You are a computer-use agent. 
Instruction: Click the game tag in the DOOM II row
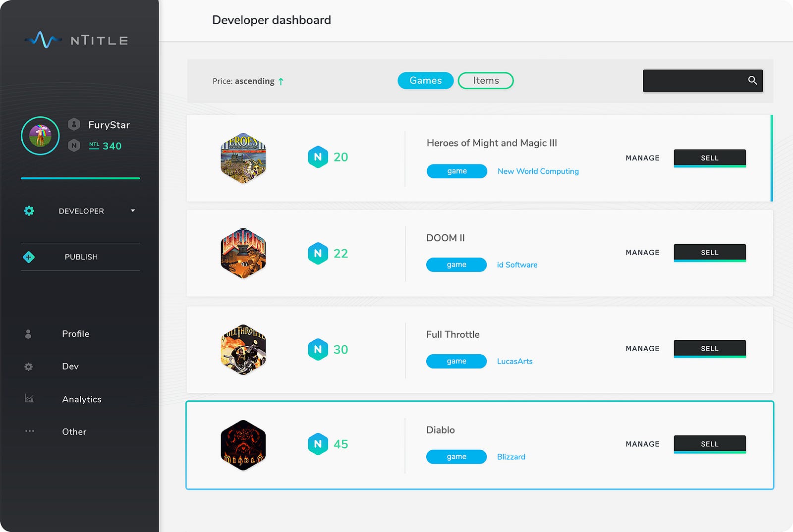point(456,265)
